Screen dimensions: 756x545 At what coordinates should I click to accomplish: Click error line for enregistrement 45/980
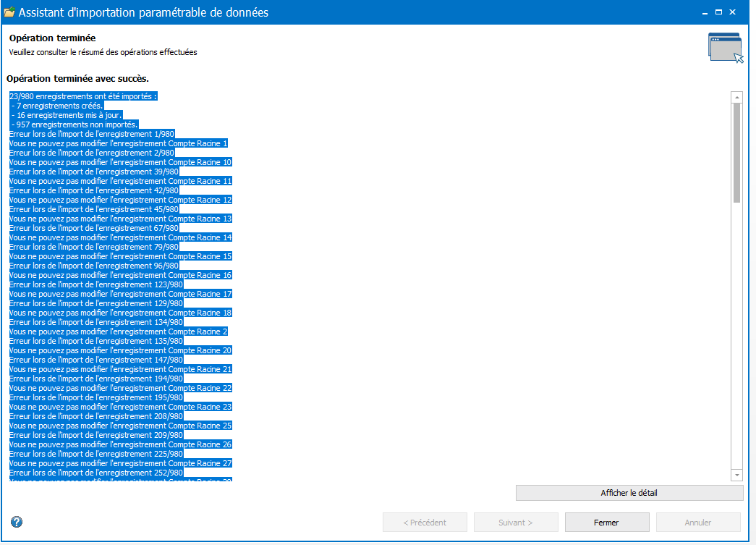click(x=94, y=209)
